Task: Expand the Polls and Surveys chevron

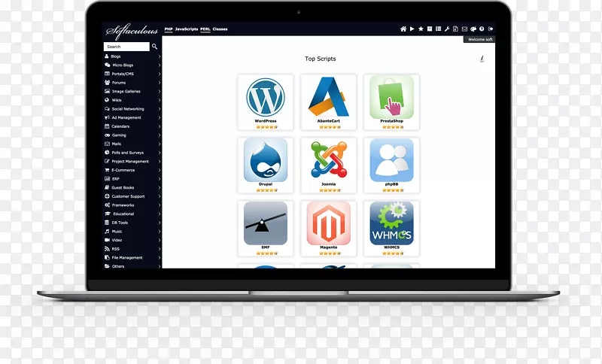Action: coord(159,153)
